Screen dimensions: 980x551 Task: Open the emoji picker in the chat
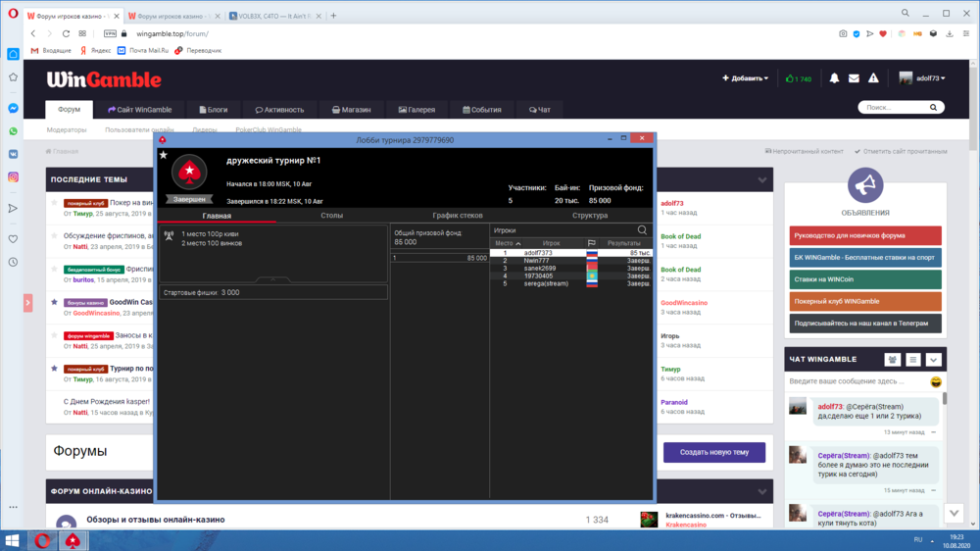(x=936, y=381)
